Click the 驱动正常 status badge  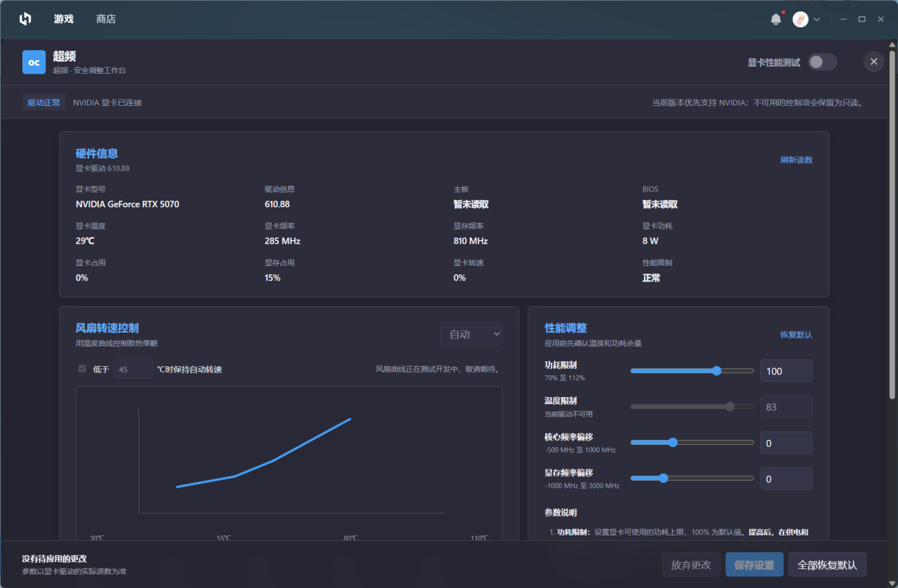tap(44, 102)
